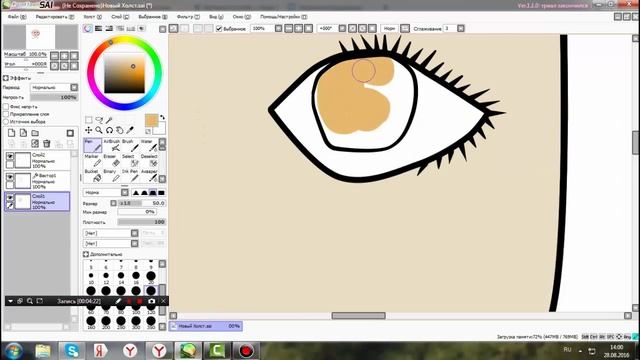Select the Binary pen tool
Screen dimensions: 640x360
(x=111, y=176)
